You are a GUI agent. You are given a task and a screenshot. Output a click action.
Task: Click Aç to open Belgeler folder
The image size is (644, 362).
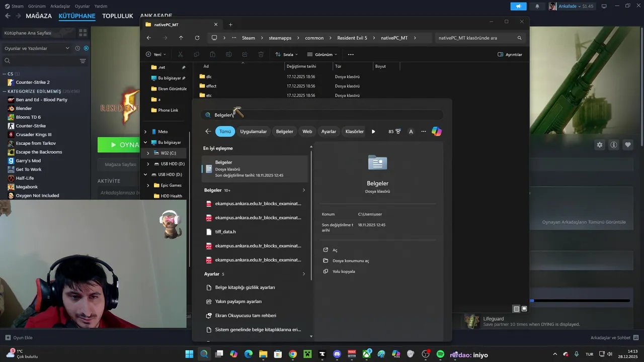pyautogui.click(x=335, y=250)
